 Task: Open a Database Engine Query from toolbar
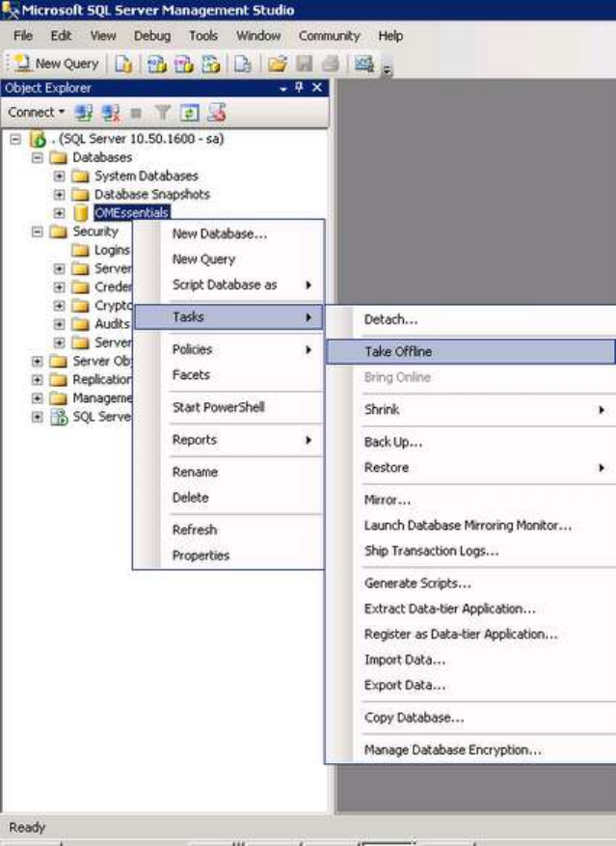click(123, 64)
